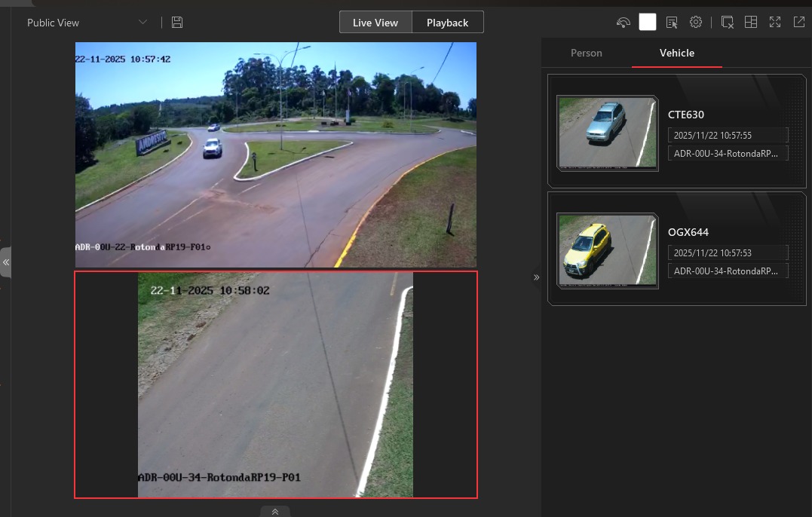The height and width of the screenshot is (517, 812).
Task: Expand the left sidebar panel
Action: [x=5, y=262]
